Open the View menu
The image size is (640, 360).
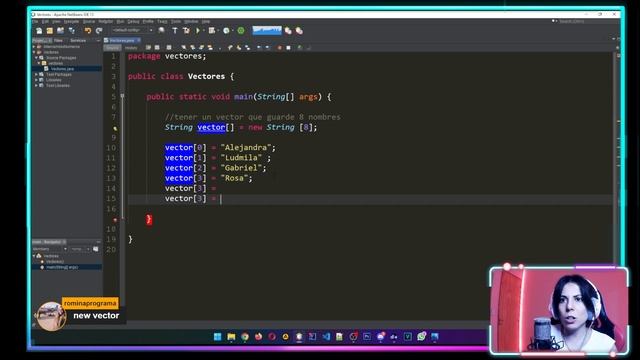coord(56,21)
